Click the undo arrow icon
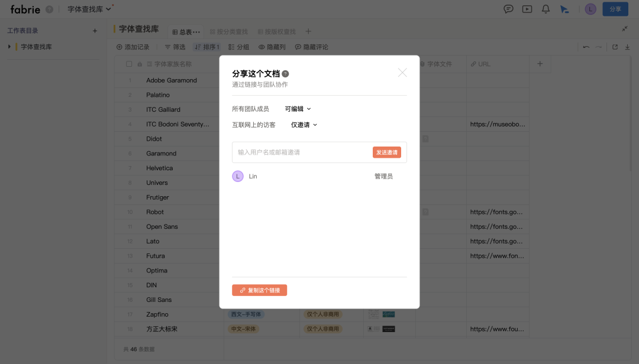 586,47
